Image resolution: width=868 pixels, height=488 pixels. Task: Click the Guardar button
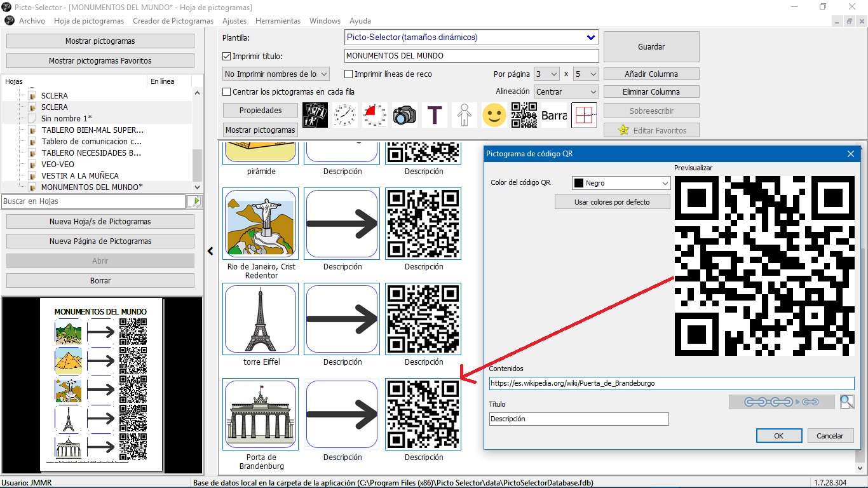[x=651, y=46]
